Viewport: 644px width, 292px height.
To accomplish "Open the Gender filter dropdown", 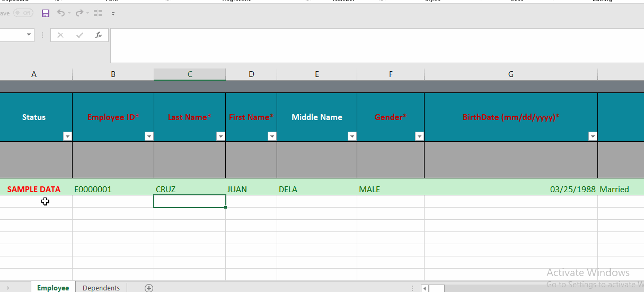I will (x=419, y=136).
